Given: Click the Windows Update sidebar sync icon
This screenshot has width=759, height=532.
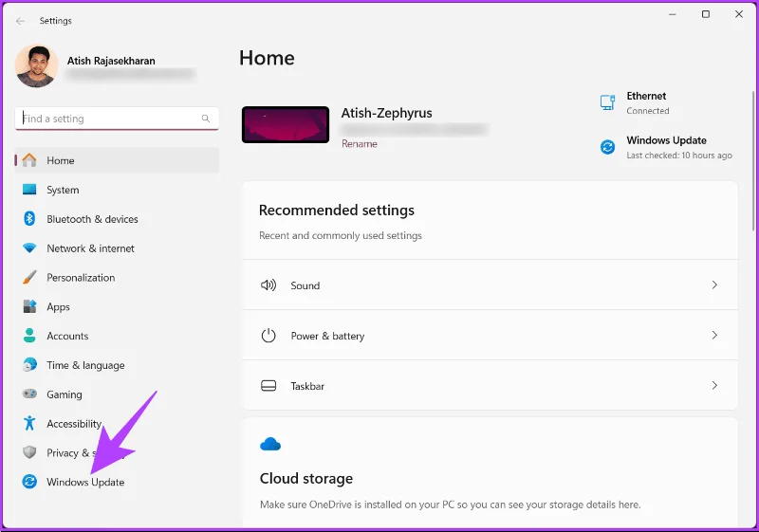Looking at the screenshot, I should (29, 481).
